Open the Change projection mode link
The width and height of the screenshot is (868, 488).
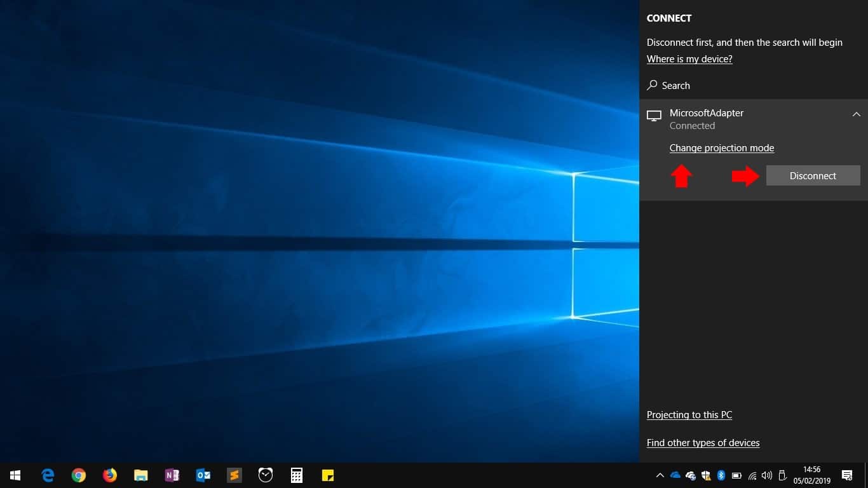(x=722, y=148)
